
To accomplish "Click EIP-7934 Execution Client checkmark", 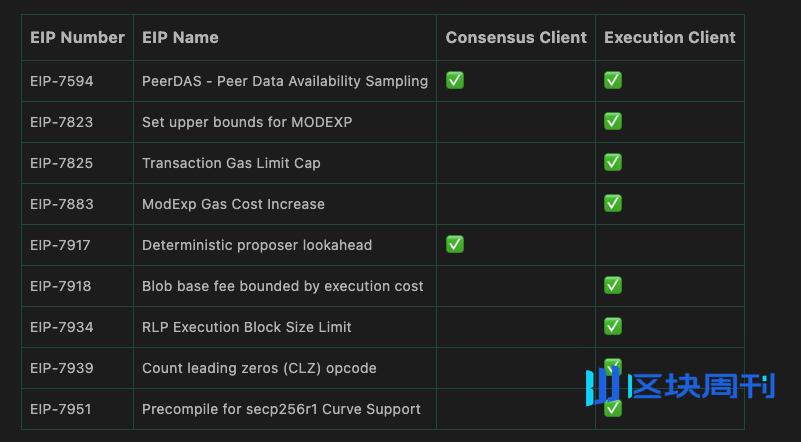I will coord(613,326).
